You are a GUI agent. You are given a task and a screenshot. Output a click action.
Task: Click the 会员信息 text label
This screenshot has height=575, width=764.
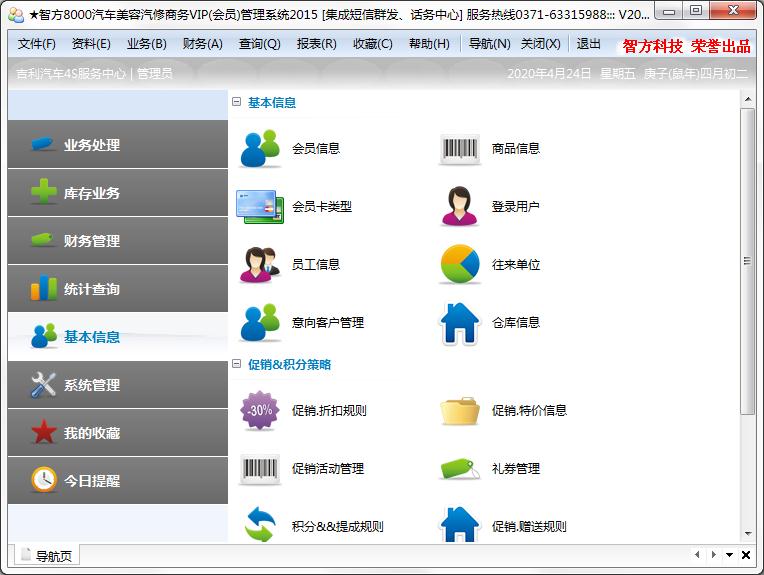(x=316, y=148)
